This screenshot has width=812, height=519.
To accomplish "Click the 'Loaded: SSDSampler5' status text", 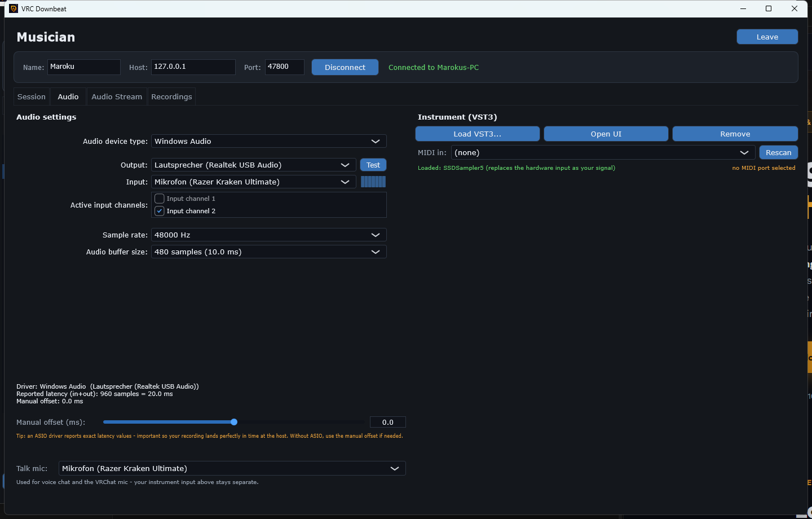I will click(517, 168).
